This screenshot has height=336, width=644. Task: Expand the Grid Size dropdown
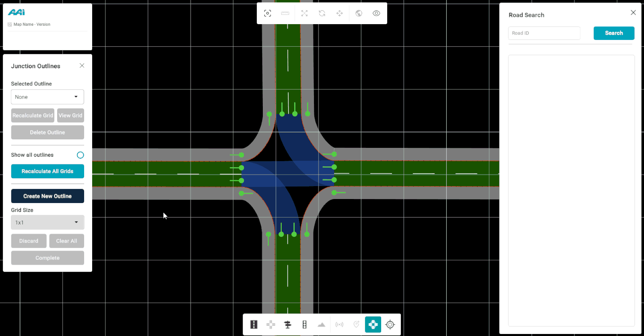[47, 222]
